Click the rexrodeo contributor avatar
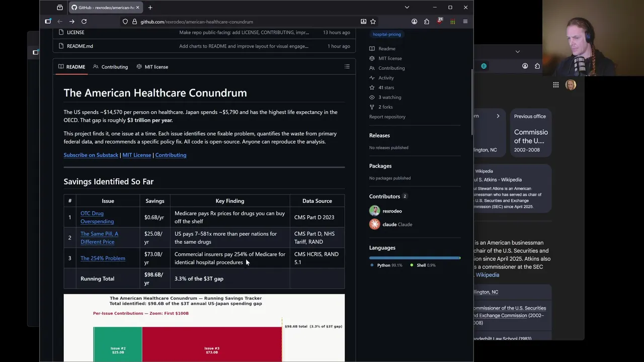The height and width of the screenshot is (362, 644). point(374,211)
